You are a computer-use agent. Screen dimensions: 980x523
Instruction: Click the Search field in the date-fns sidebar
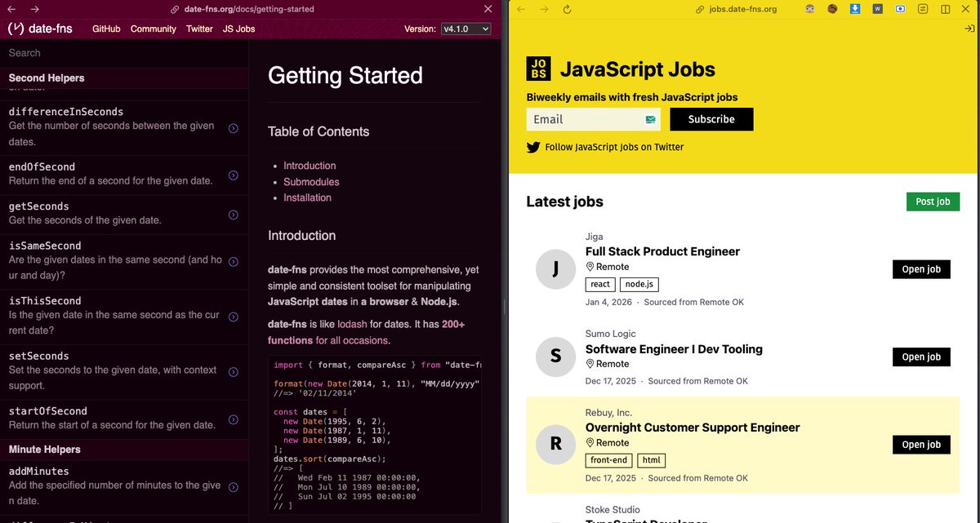(122, 53)
